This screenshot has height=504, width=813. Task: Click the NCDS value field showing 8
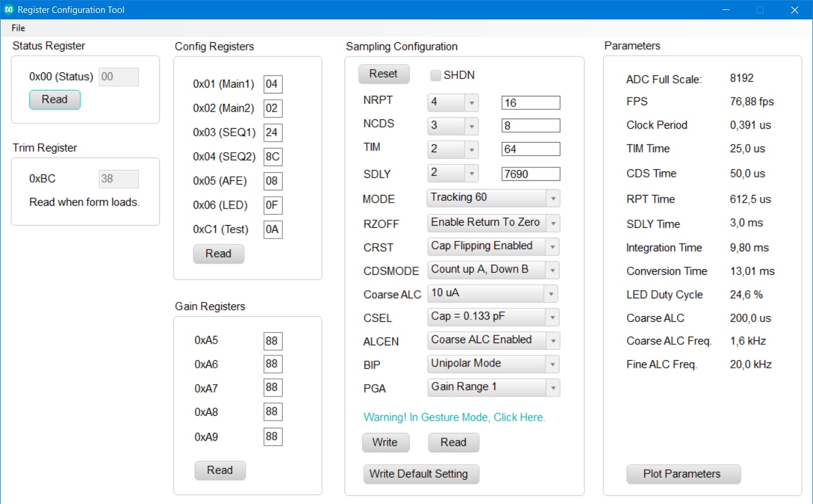531,126
